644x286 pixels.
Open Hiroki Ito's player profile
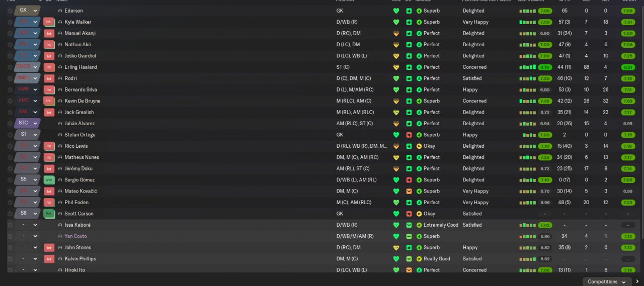click(x=75, y=270)
